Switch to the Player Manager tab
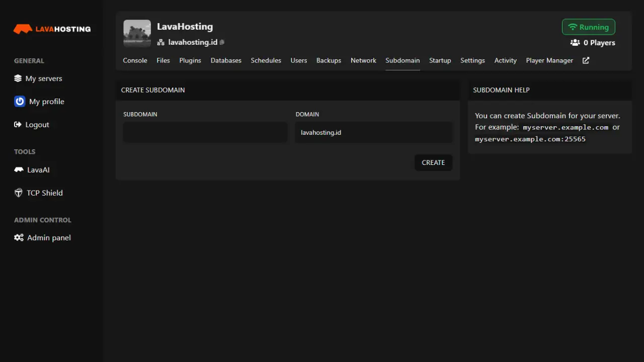The height and width of the screenshot is (362, 644). tap(549, 60)
